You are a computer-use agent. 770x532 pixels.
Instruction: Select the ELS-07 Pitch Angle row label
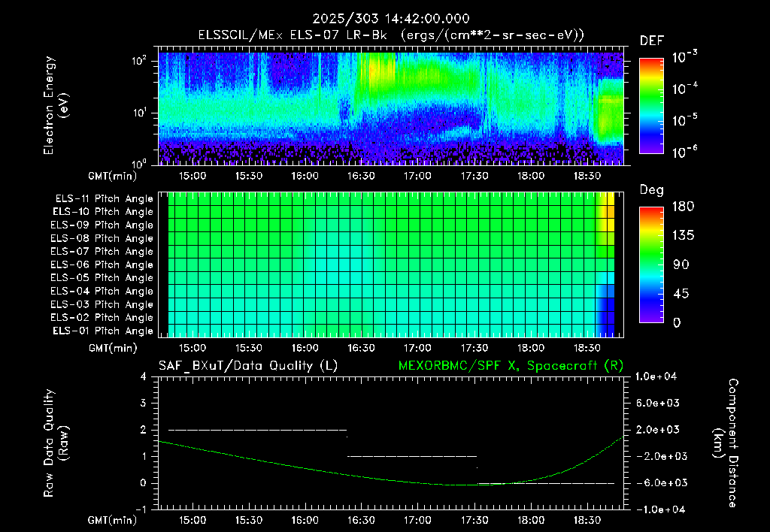click(102, 252)
